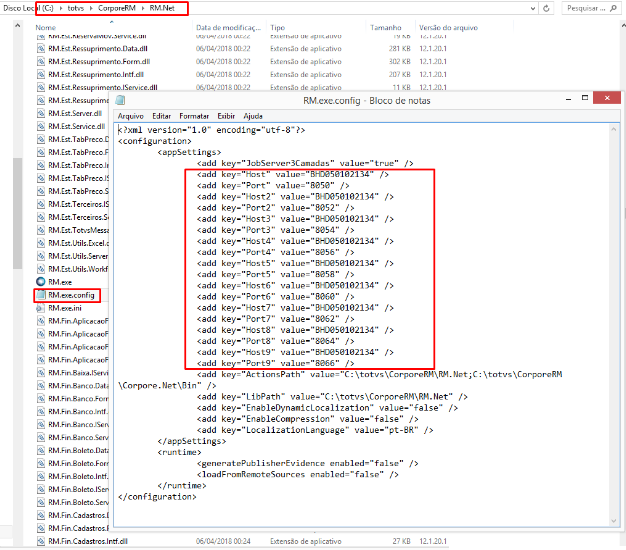Open the Arquivo menu in Notepad

click(x=131, y=116)
